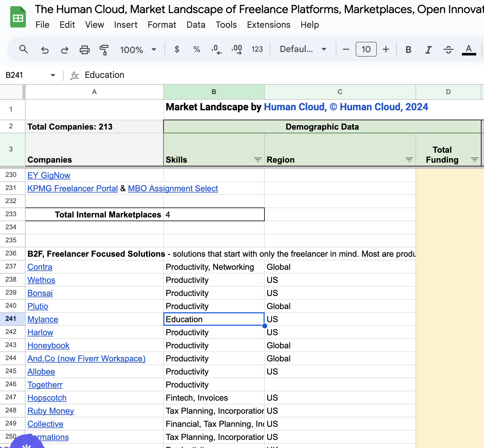The height and width of the screenshot is (448, 484).
Task: Open the Ruby Money link
Action: coord(51,411)
